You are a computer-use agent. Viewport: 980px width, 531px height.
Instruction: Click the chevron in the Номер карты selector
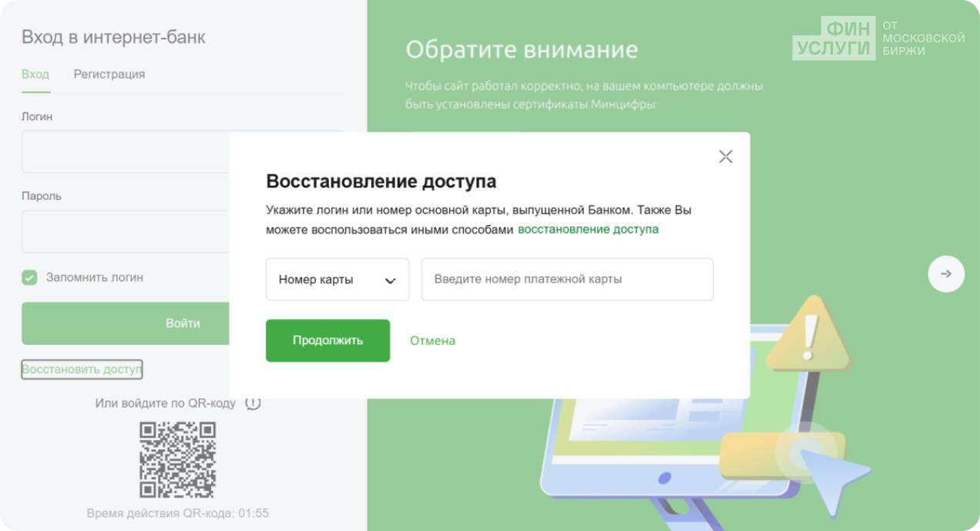(x=390, y=281)
